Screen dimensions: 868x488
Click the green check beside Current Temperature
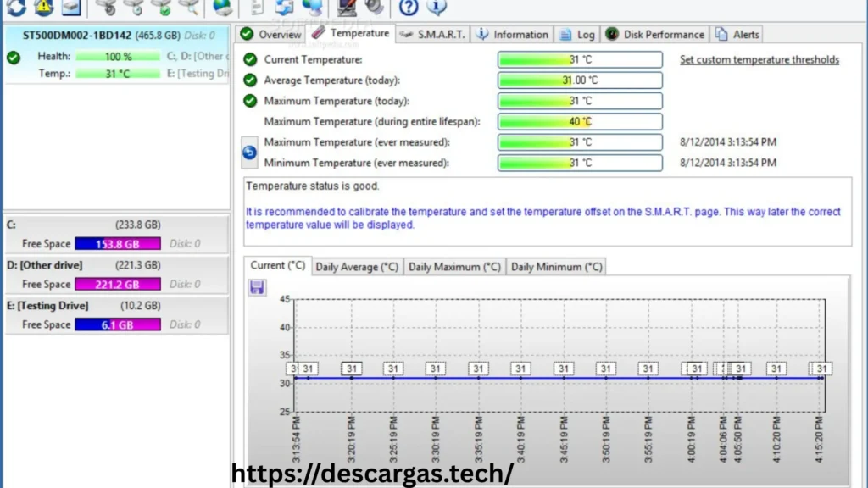point(250,59)
